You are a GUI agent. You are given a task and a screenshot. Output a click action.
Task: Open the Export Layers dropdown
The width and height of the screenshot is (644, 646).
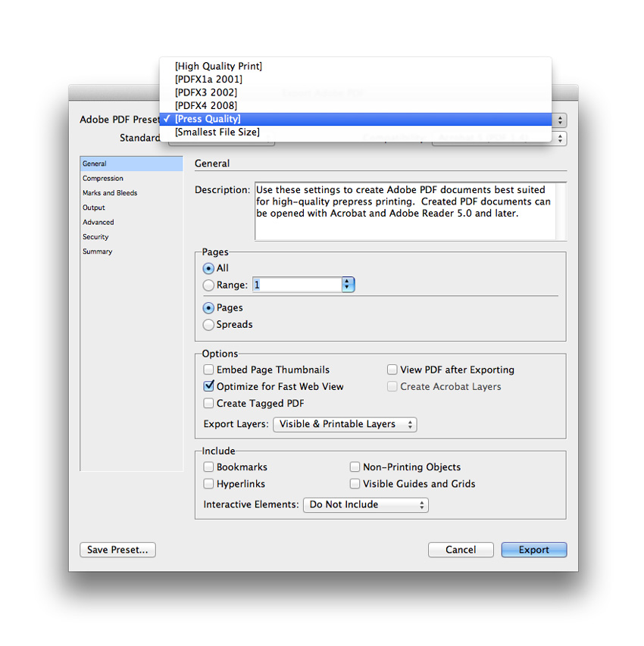(x=345, y=425)
